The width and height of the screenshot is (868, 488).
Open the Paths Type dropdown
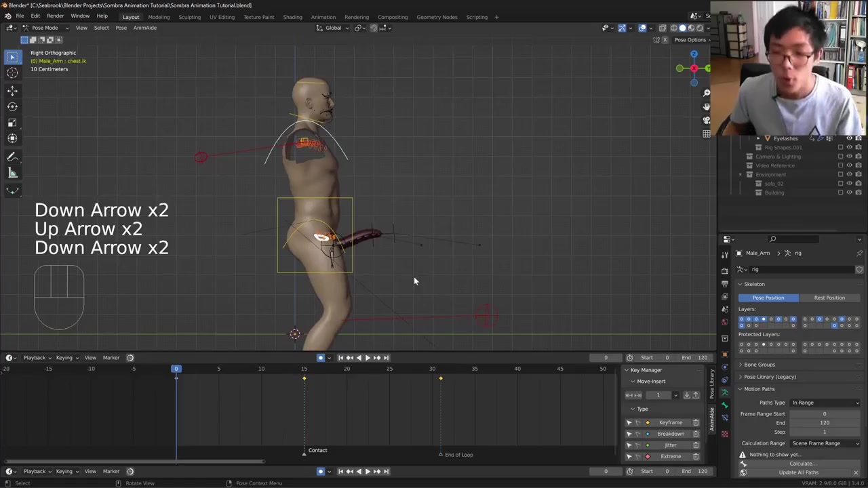[x=825, y=403]
